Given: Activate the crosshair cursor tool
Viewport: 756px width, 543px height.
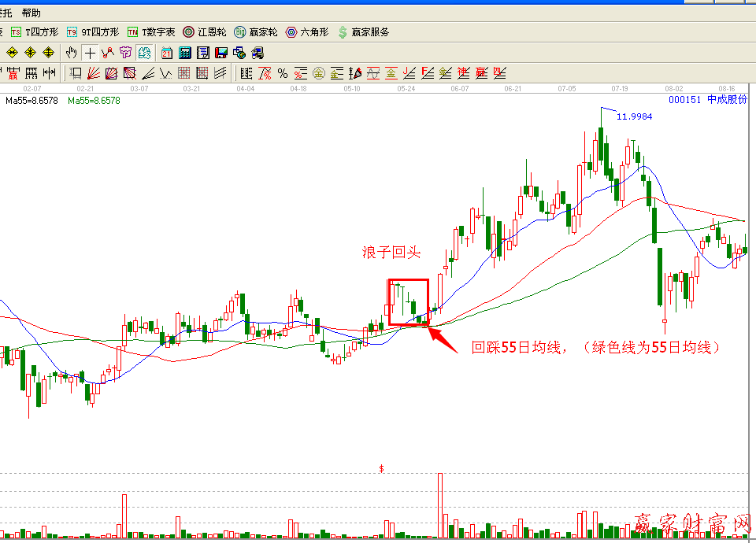Looking at the screenshot, I should [x=90, y=53].
